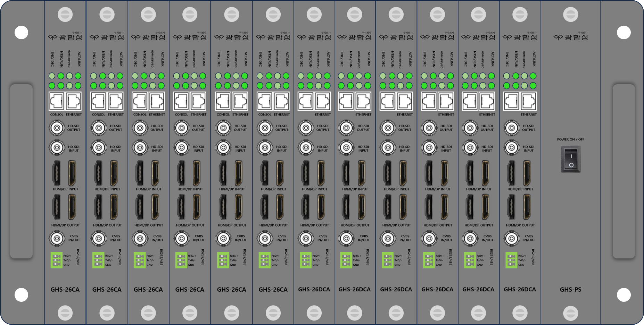Click top ACT/LINK LED on first GHS-26CA card
This screenshot has width=644, height=325.
click(78, 76)
